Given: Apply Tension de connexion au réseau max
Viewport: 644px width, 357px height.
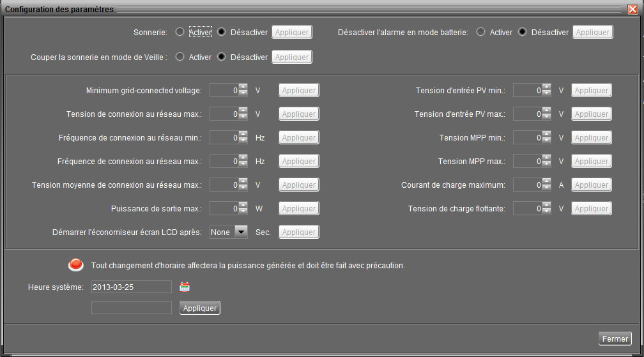Looking at the screenshot, I should (x=299, y=114).
